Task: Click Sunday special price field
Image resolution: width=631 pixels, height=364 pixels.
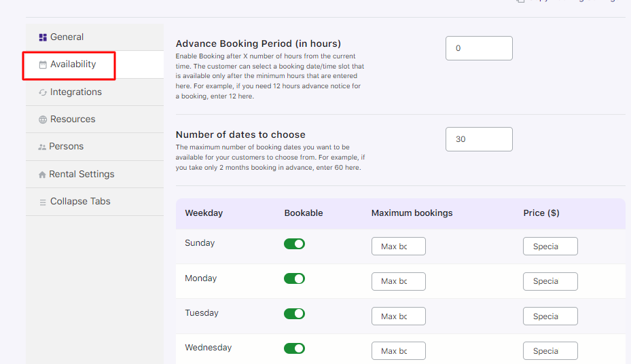Action: 550,246
